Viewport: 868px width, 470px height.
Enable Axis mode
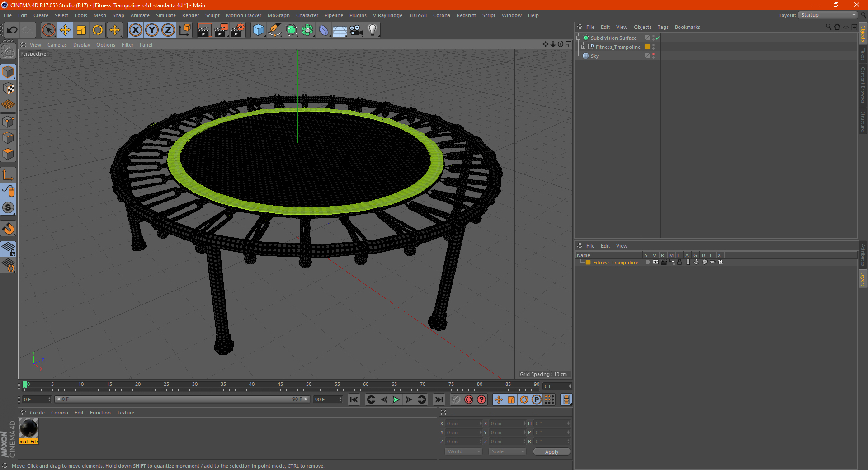click(x=8, y=175)
